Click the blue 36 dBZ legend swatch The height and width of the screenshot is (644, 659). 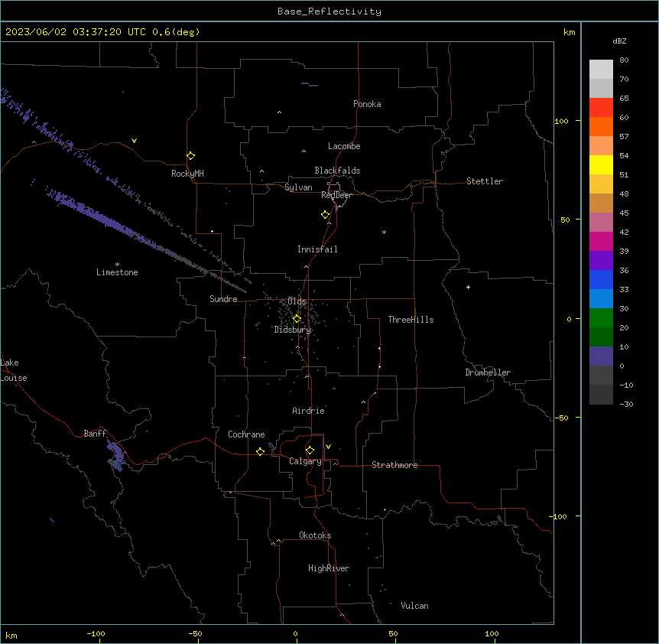pyautogui.click(x=601, y=279)
